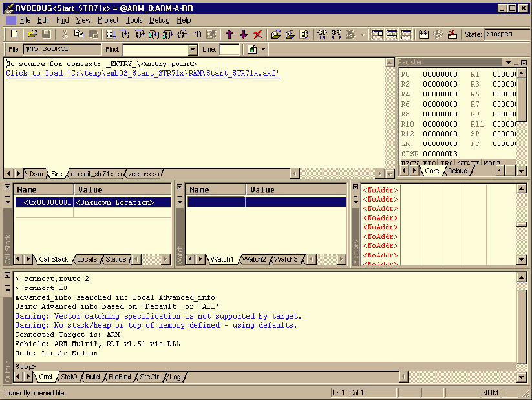Click the purple up arrow toolbar icon
532x400 pixels.
point(229,34)
